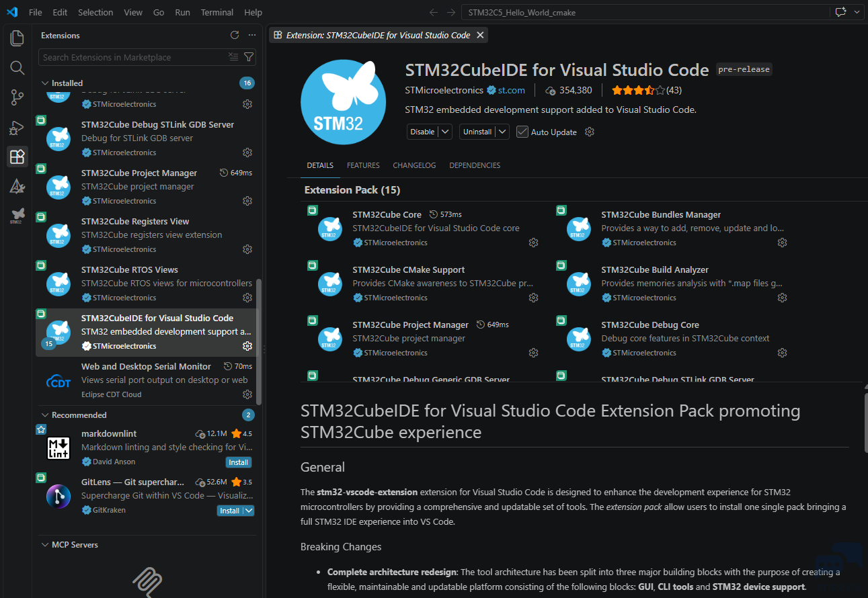The image size is (868, 598).
Task: Install the GitLens extension
Action: [x=230, y=511]
